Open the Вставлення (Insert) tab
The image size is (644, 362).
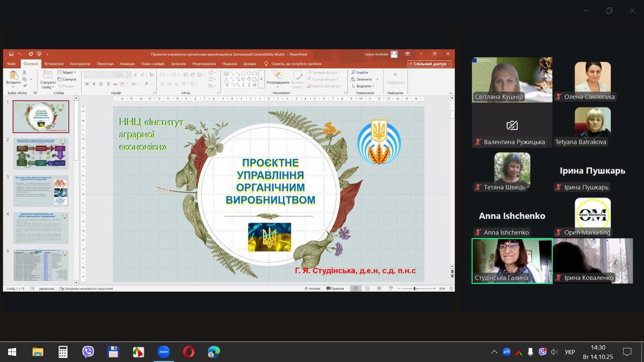coord(54,64)
